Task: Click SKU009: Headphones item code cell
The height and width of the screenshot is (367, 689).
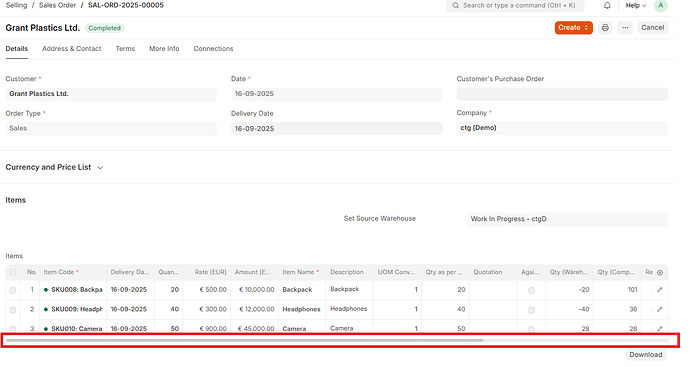Action: [x=73, y=309]
